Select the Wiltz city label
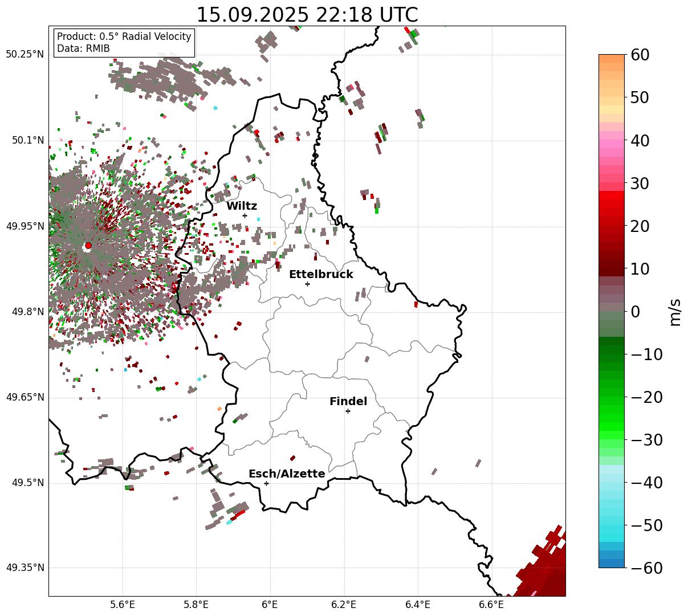This screenshot has height=616, width=688. tap(242, 206)
